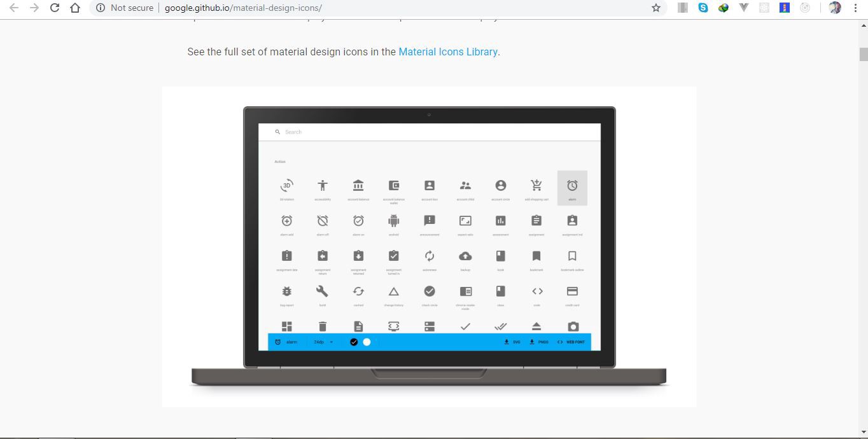Click the cached refresh icon
Image resolution: width=868 pixels, height=439 pixels.
point(358,291)
